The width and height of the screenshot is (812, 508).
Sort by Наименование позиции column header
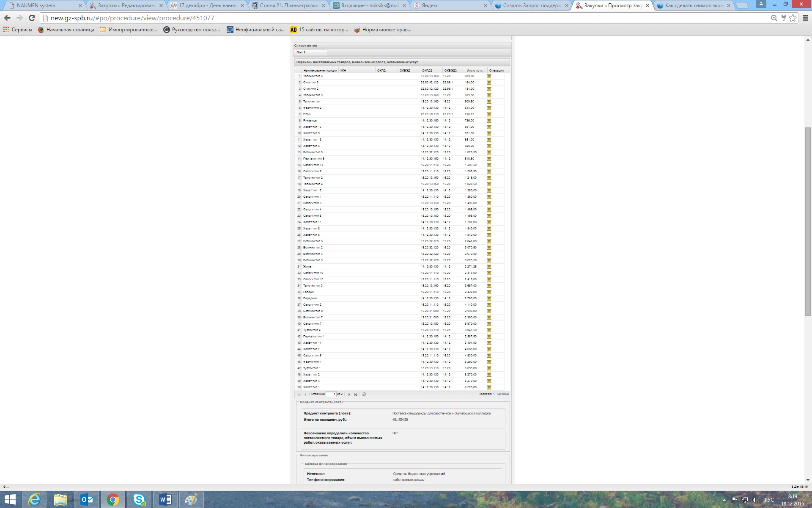pos(320,70)
